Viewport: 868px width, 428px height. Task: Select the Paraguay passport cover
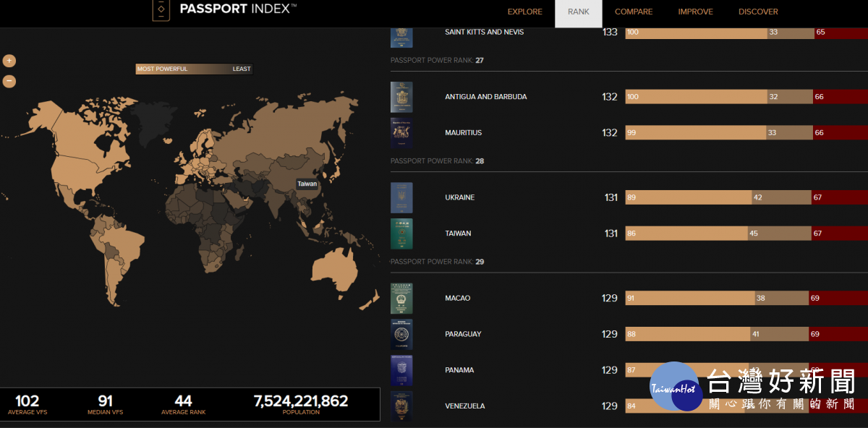401,334
